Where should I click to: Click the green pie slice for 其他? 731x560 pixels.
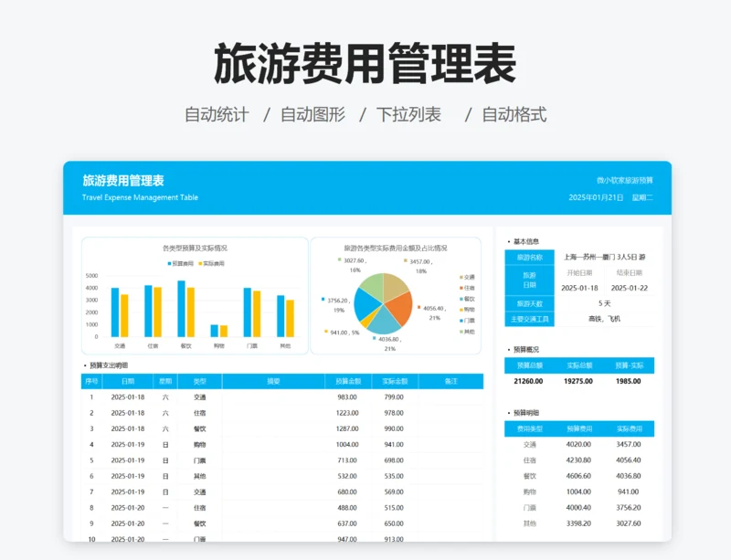point(373,287)
